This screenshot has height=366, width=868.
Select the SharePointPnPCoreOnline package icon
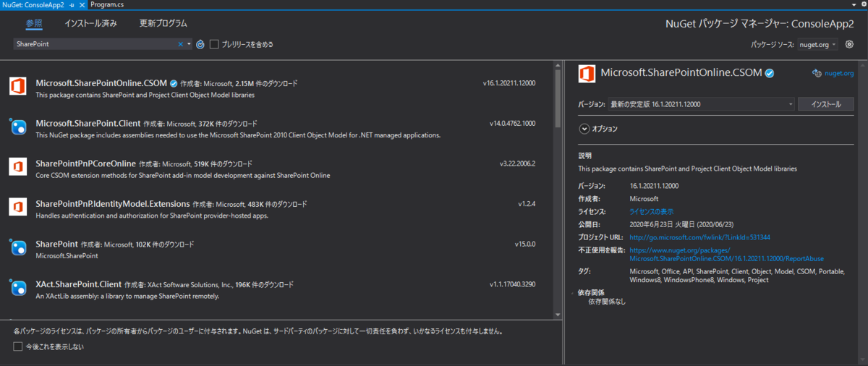(x=18, y=168)
